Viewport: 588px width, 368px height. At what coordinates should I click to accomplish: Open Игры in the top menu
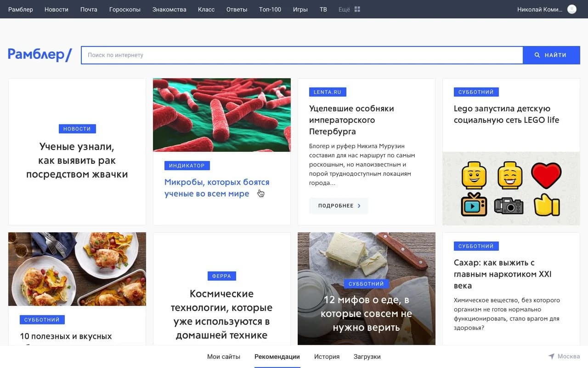click(300, 9)
